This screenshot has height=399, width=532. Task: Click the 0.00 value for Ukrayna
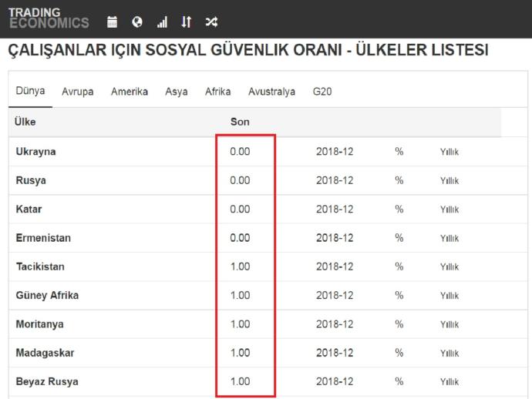240,152
